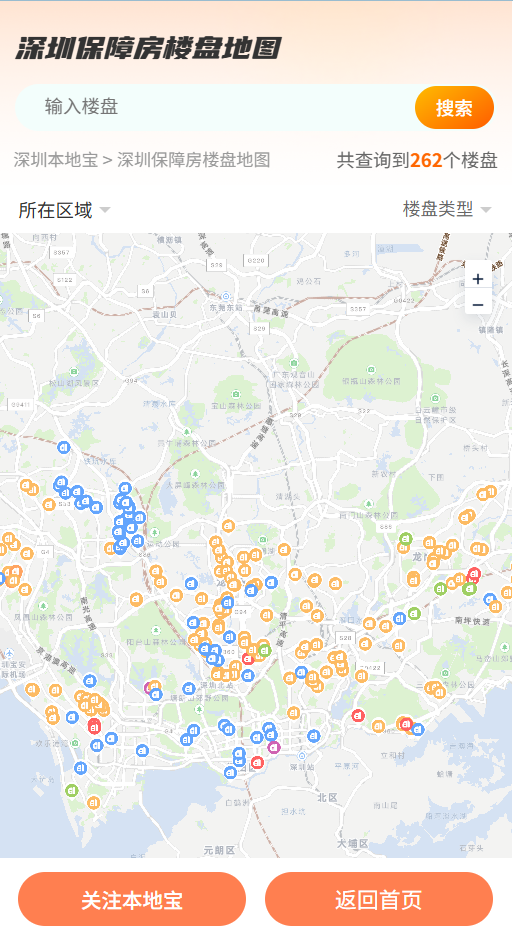Click the orange 搜索 search button

click(454, 107)
